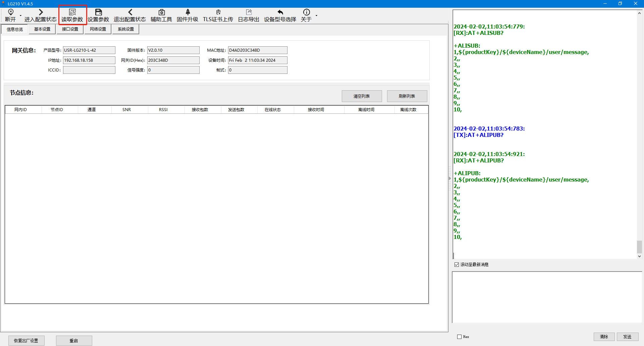The image size is (644, 346).
Task: Click the IP地址 field 192.168.18.158
Action: click(89, 60)
